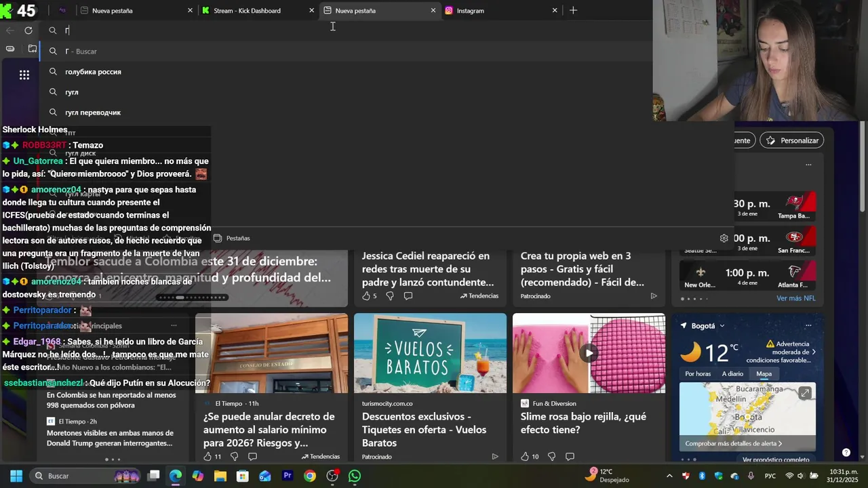Expand the weather map fullscreen icon
This screenshot has width=868, height=488.
click(x=805, y=393)
